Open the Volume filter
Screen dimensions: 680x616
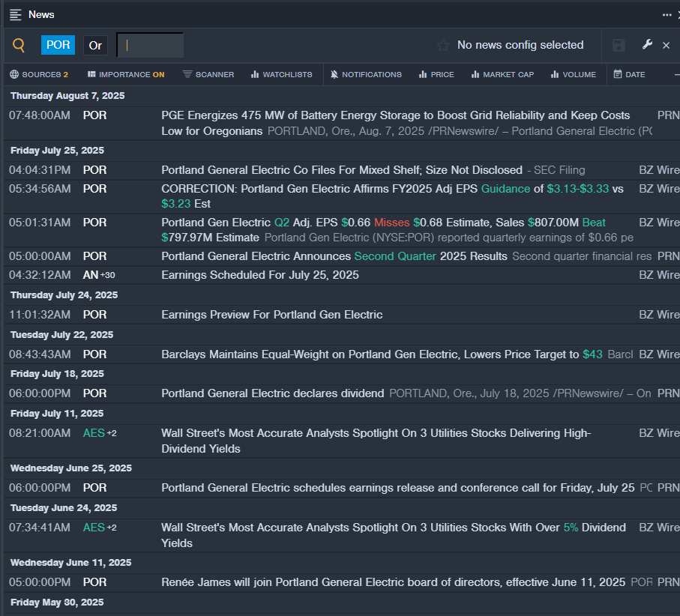pos(574,74)
